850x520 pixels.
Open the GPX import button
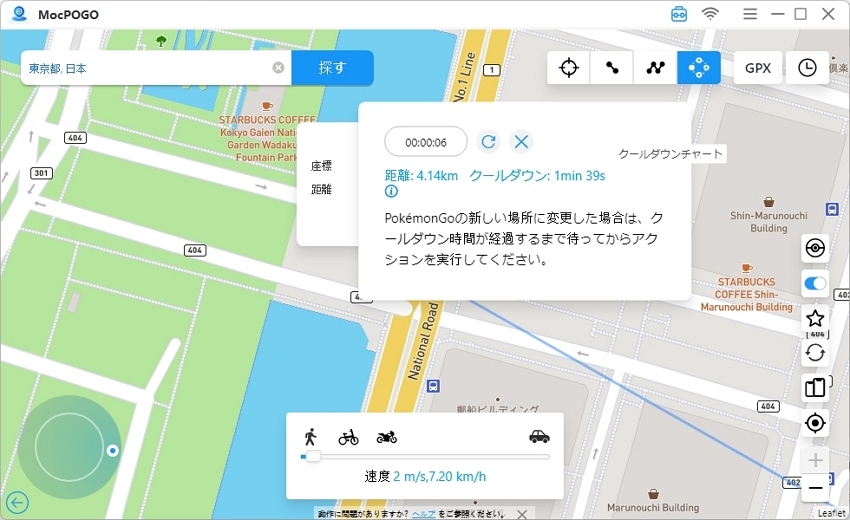click(757, 68)
